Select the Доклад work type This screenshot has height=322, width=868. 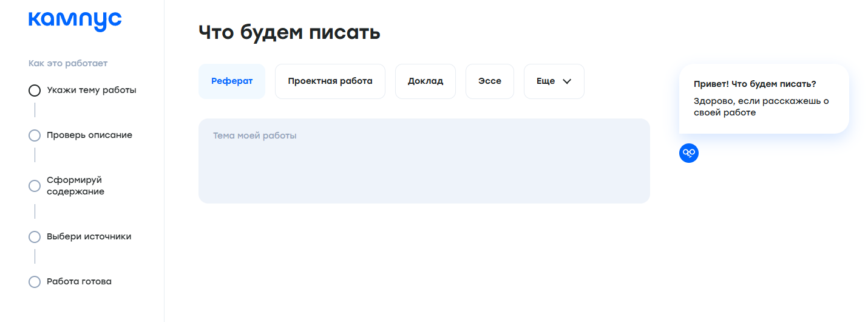426,81
